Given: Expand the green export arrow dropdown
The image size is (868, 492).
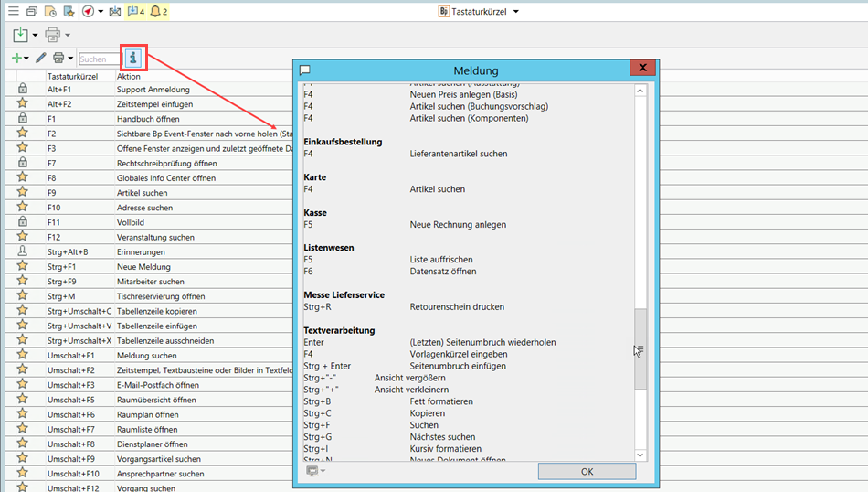Looking at the screenshot, I should coord(35,35).
